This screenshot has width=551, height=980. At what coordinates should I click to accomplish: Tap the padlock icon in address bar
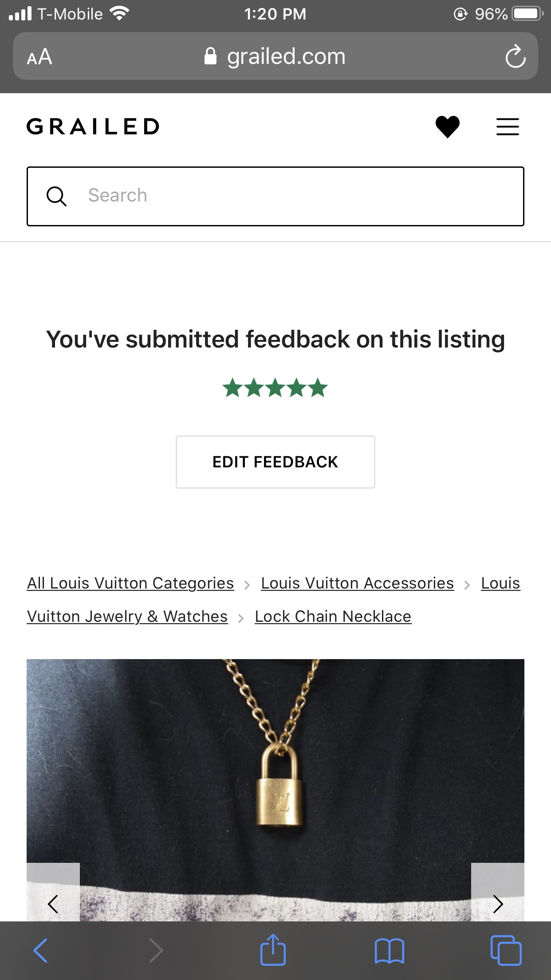coord(211,55)
